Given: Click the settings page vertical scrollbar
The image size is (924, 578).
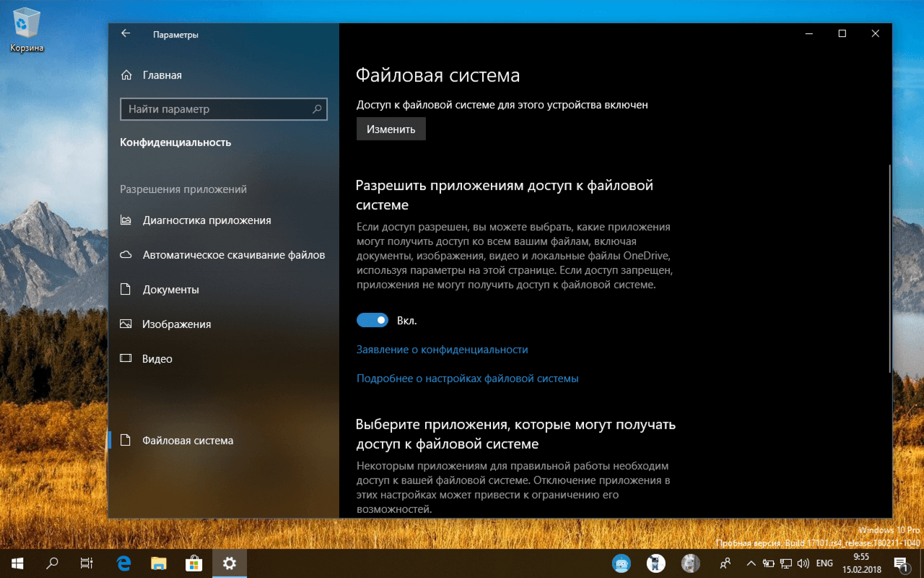Looking at the screenshot, I should pos(889,269).
